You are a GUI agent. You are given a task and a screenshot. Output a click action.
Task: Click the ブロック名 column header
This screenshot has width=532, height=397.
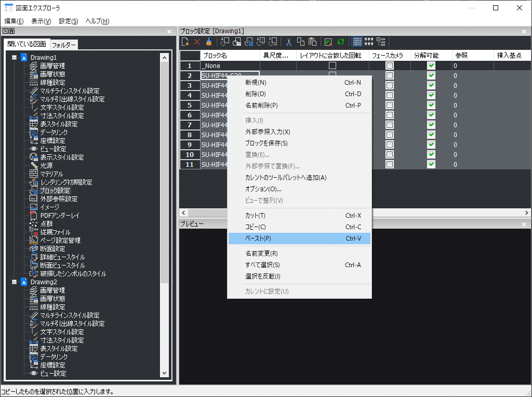[230, 56]
